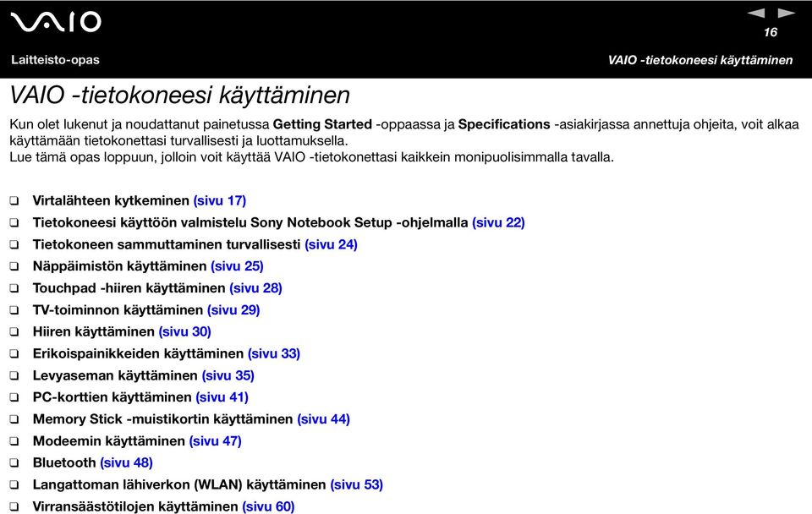
Task: Click 'TV-toiminnon käyttäminen' list text
Action: pyautogui.click(x=118, y=310)
